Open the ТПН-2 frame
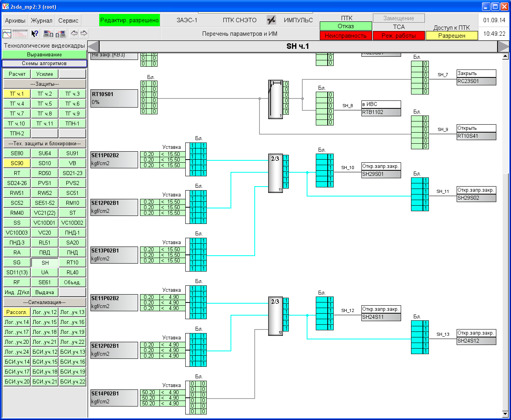This screenshot has width=511, height=420. pyautogui.click(x=17, y=133)
